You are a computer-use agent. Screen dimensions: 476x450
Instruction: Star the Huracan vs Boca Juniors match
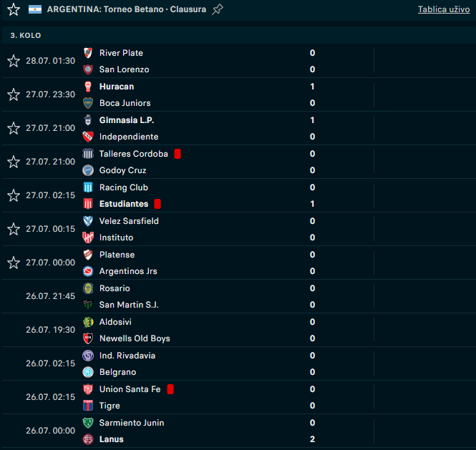(x=14, y=94)
